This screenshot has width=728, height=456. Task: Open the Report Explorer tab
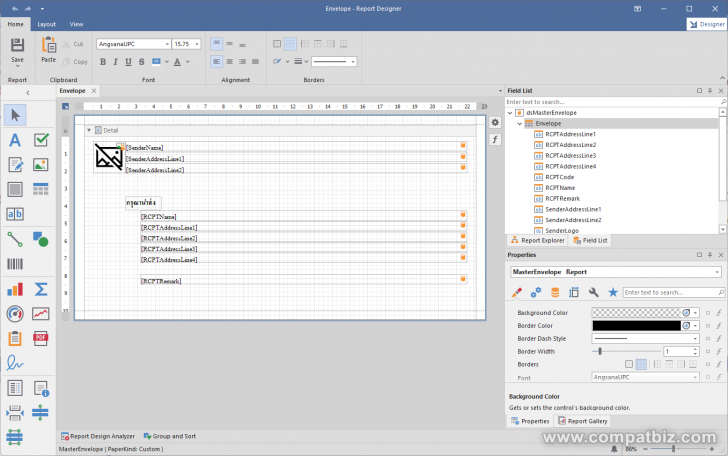pos(540,240)
